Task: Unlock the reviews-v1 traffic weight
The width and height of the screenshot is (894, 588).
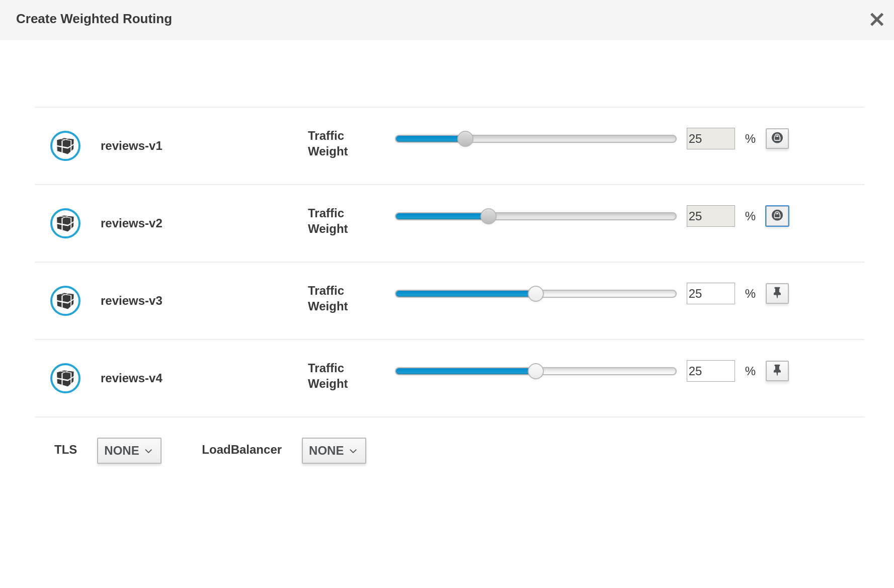Action: click(x=777, y=138)
